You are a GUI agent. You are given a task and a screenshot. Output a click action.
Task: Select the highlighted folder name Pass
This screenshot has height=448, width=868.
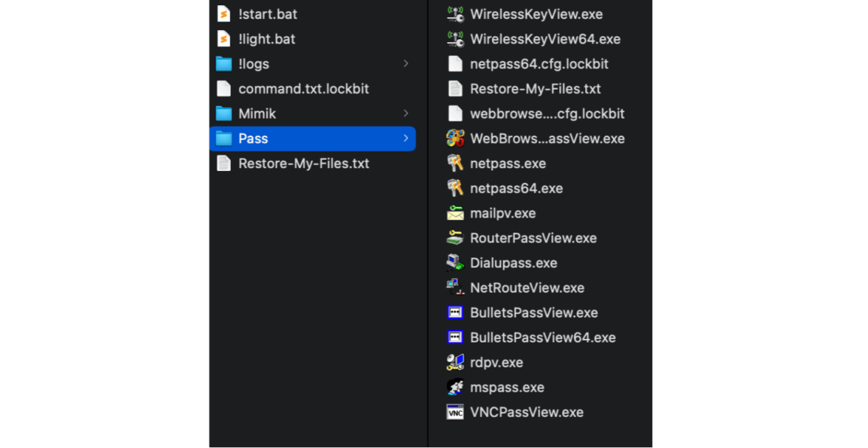(253, 139)
